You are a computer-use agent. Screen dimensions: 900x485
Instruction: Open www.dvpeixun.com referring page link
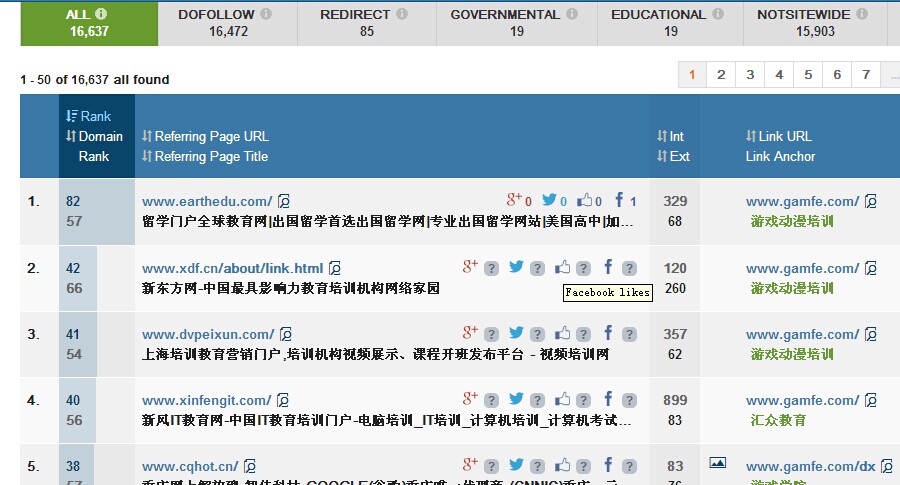point(208,334)
